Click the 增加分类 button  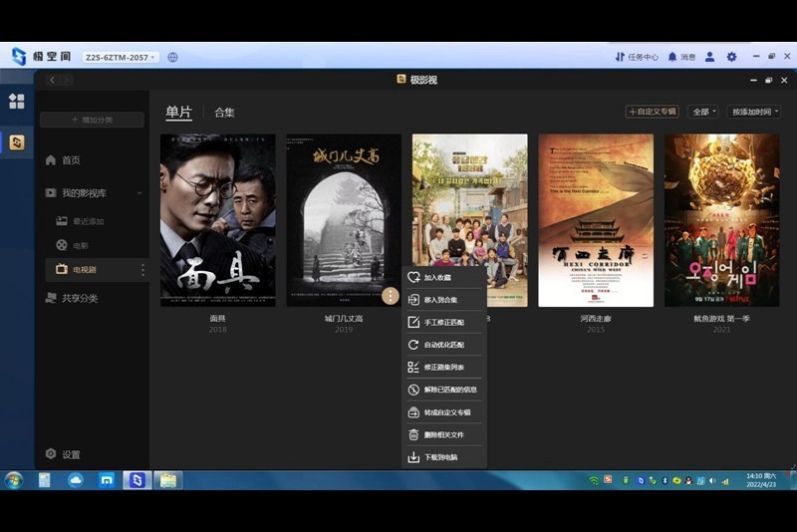pos(92,120)
